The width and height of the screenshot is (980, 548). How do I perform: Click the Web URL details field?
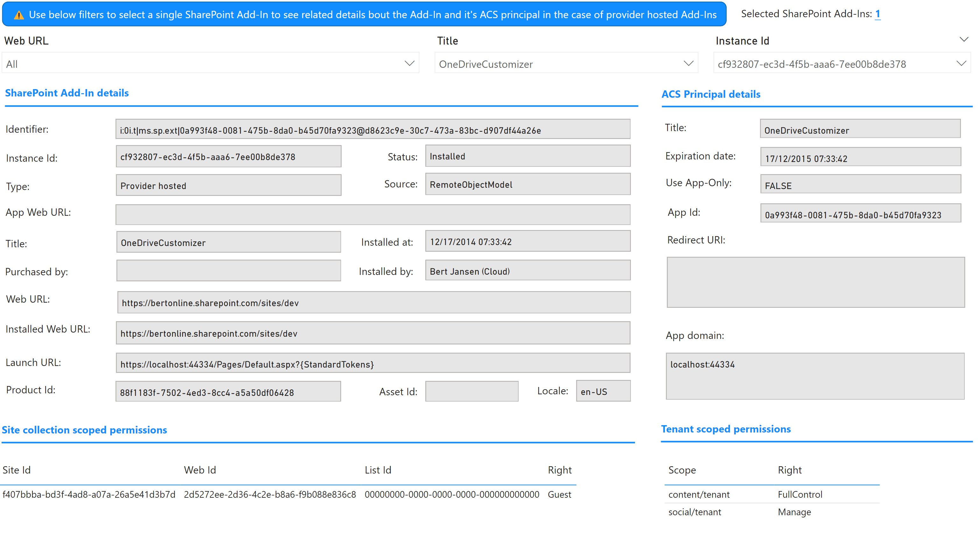point(374,303)
